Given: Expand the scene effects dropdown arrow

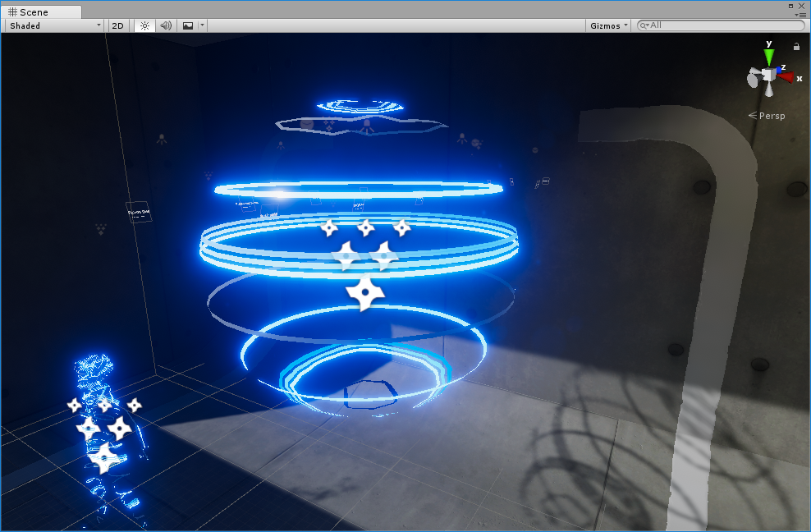Looking at the screenshot, I should tap(202, 25).
